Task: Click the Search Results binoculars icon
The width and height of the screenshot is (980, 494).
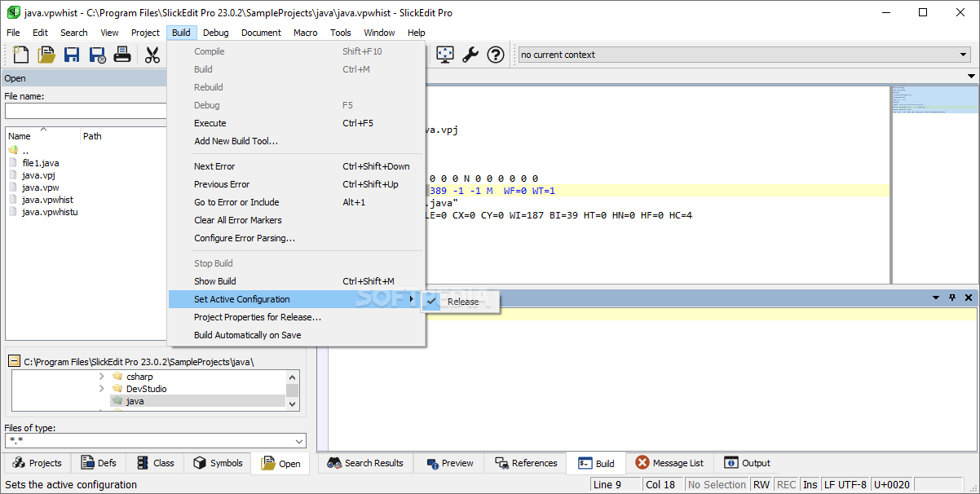Action: [334, 463]
